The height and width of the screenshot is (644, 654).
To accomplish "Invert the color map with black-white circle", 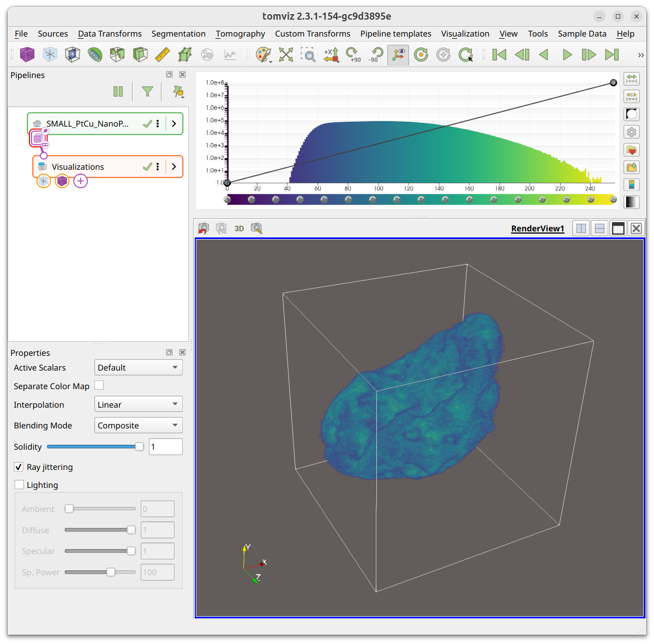I will click(632, 114).
